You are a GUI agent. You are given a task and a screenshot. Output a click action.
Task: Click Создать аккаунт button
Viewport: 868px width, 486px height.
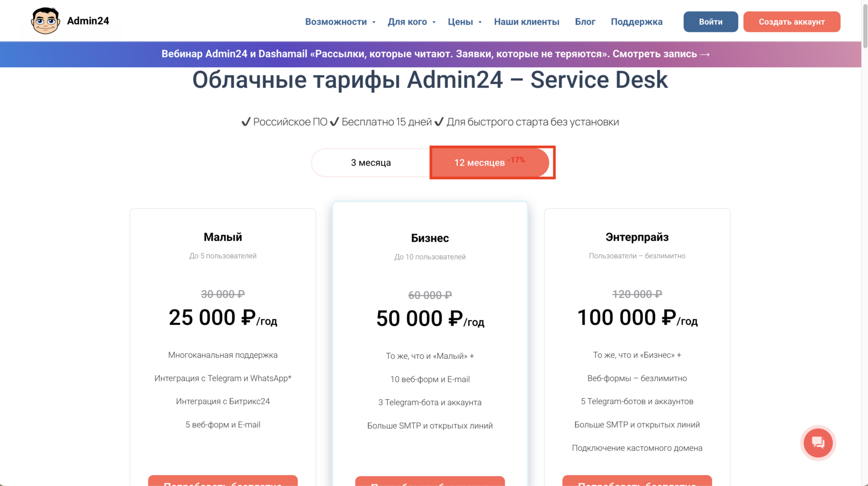792,22
